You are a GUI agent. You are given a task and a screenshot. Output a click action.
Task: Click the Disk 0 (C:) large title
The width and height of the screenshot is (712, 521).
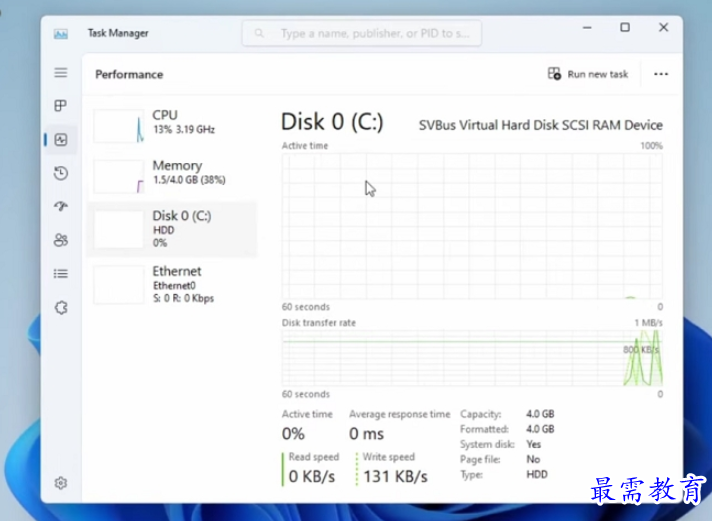tap(332, 122)
